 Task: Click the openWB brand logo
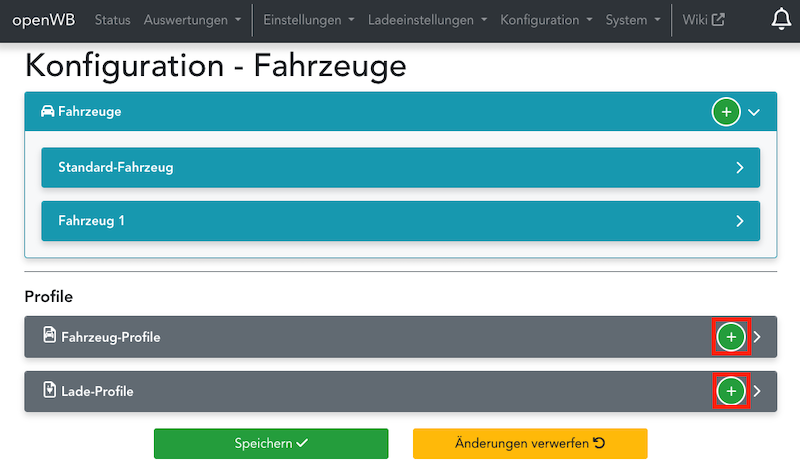[x=45, y=20]
